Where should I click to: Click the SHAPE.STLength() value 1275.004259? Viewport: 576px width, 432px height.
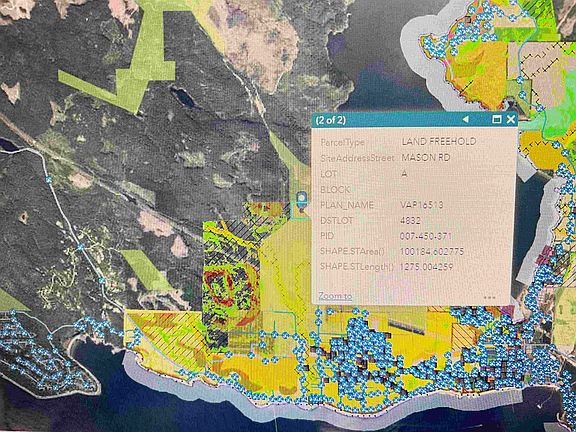tap(426, 267)
